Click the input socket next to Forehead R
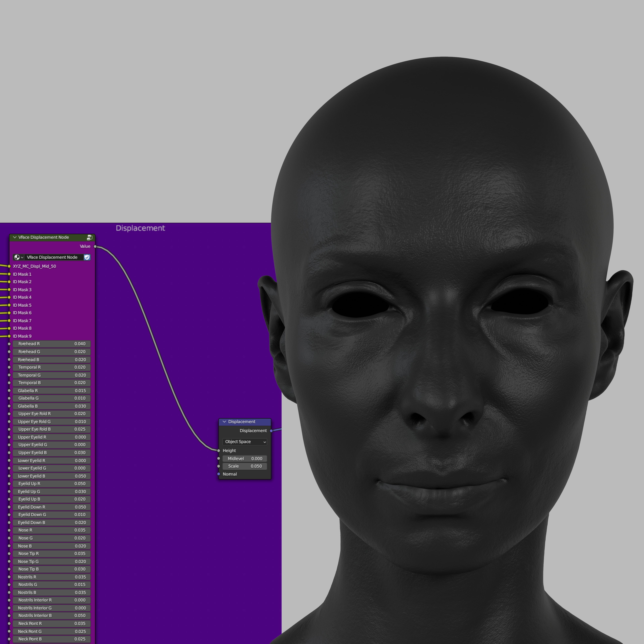 point(9,344)
